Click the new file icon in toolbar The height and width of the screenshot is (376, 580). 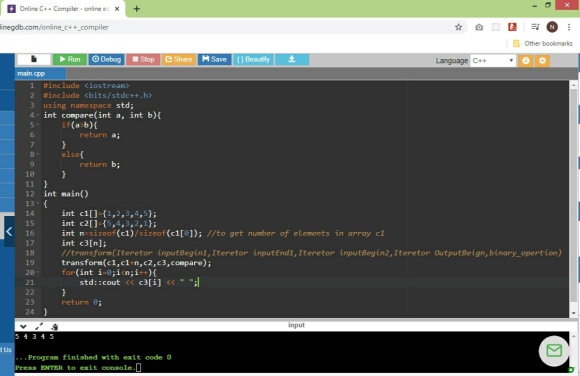click(34, 59)
